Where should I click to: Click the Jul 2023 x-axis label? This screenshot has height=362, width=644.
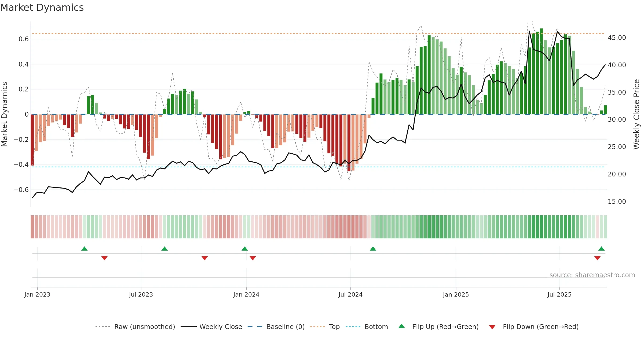click(x=141, y=294)
